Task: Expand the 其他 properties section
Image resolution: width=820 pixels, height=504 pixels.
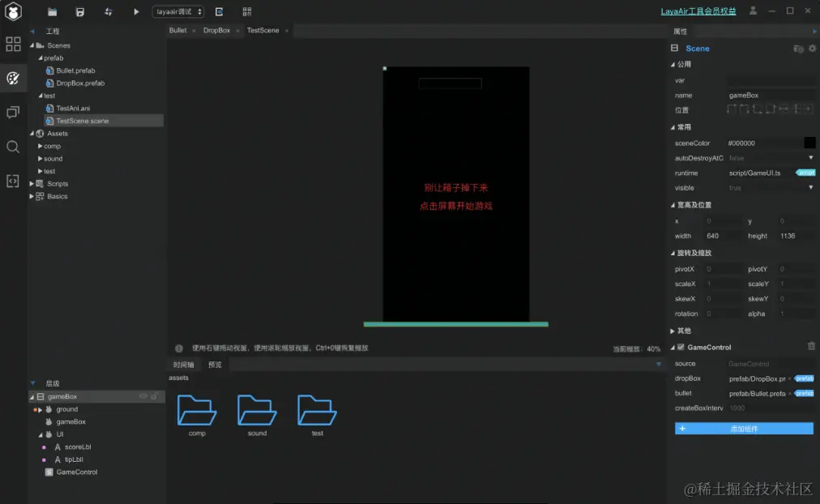Action: [673, 331]
